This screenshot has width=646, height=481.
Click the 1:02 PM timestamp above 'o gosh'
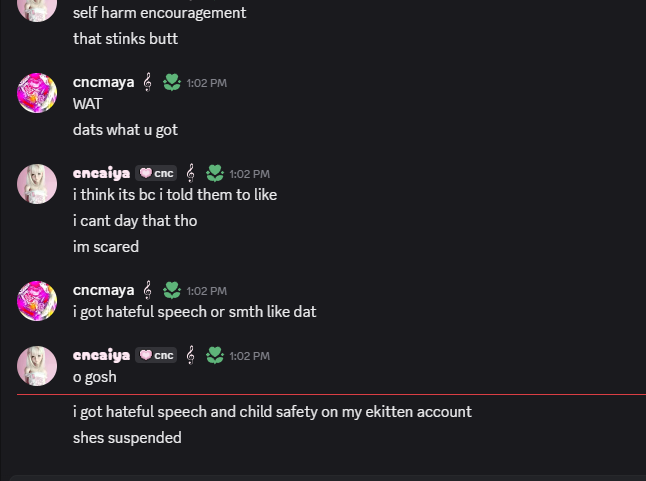point(250,356)
